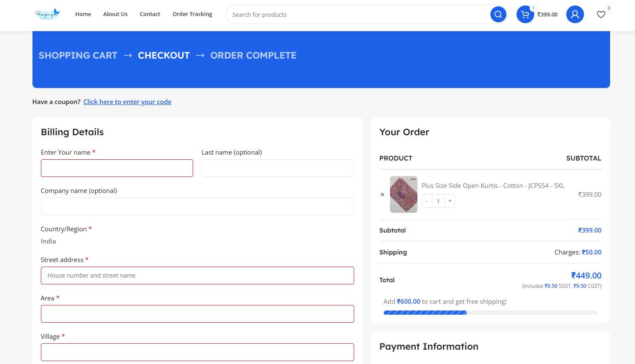This screenshot has width=635, height=364.
Task: Increase product quantity with plus button
Action: [450, 201]
